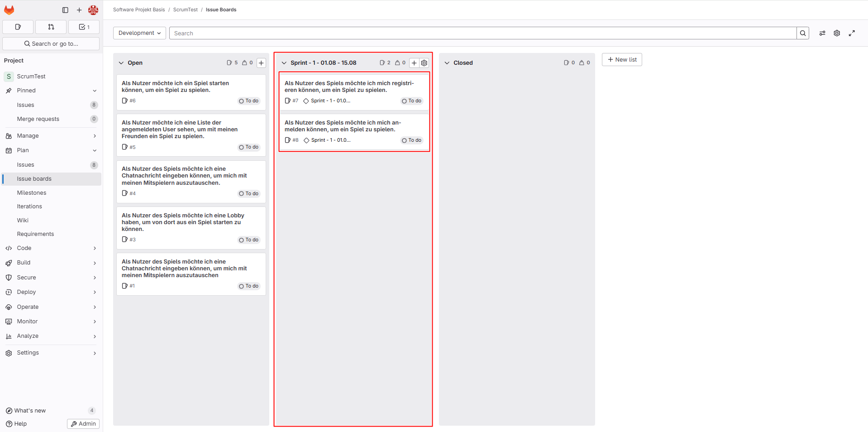Open issue #7 registration card
The height and width of the screenshot is (432, 868).
point(349,86)
